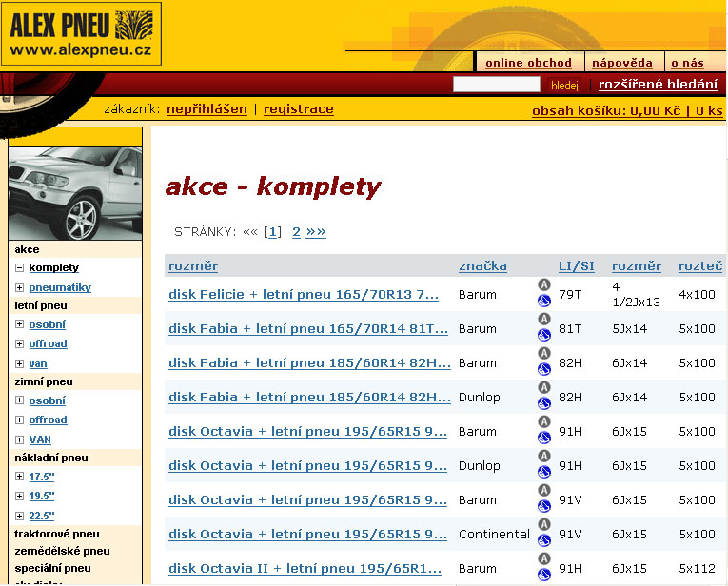Expand the 19.5" nákladní pneu node
The width and height of the screenshot is (728, 586).
pos(19,496)
